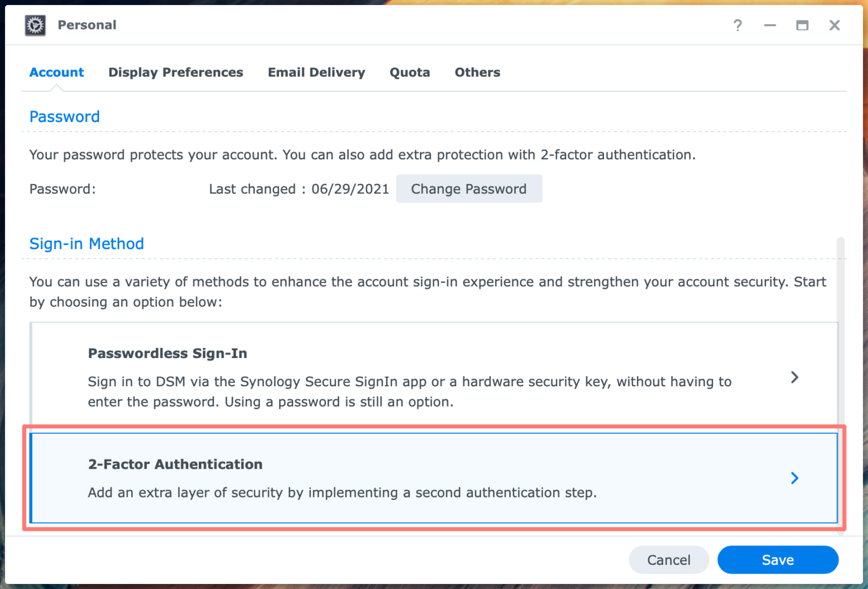Open 2-Factor Authentication via its chevron arrow
Screen dimensions: 868x589
point(795,478)
